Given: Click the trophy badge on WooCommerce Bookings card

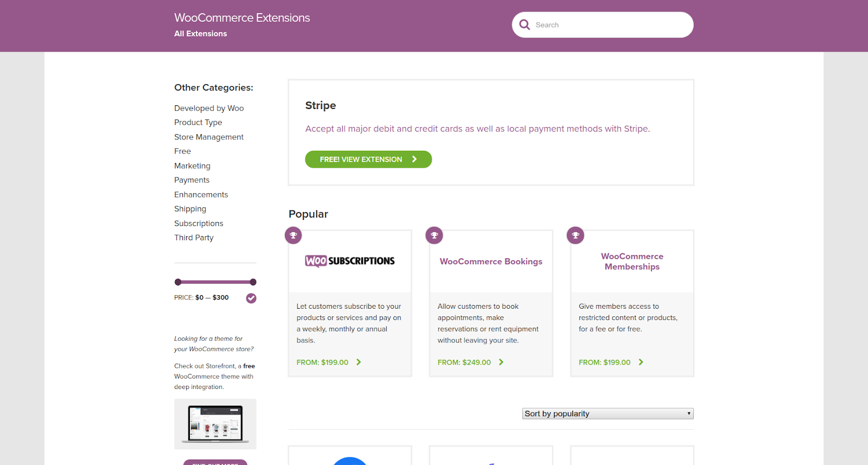Looking at the screenshot, I should point(435,235).
